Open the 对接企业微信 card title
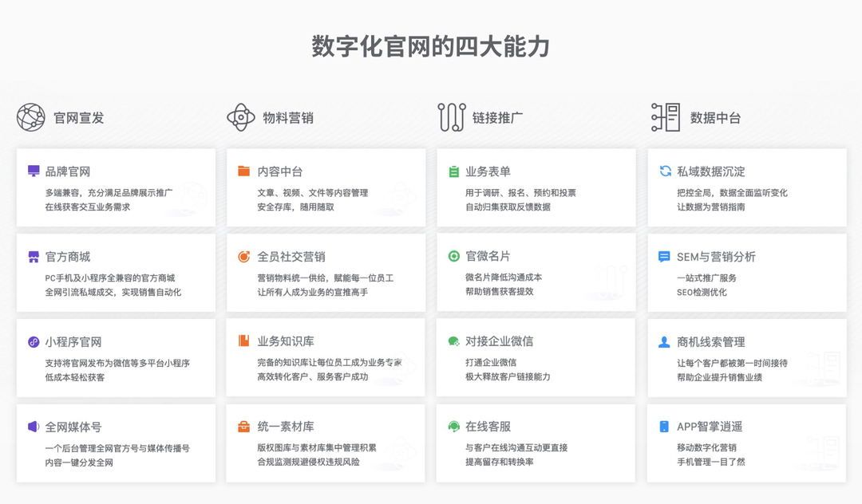Viewport: 862px width, 504px height. pyautogui.click(x=499, y=341)
